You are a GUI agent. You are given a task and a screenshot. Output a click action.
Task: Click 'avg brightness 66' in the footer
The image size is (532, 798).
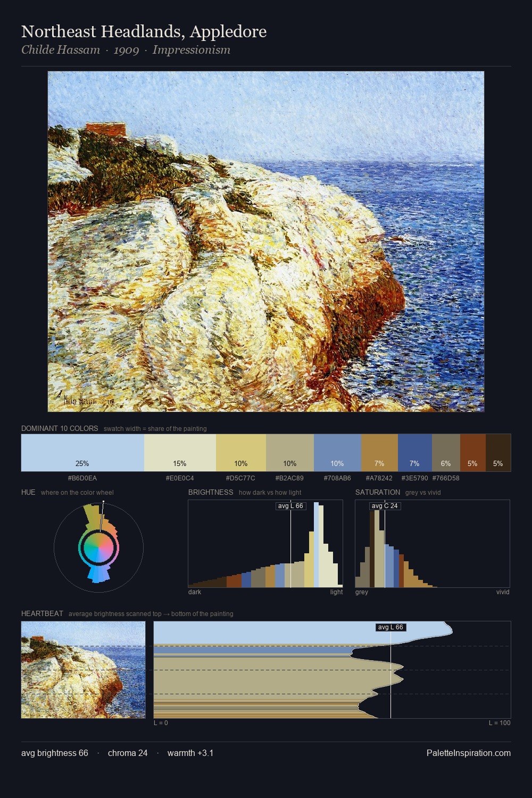click(x=55, y=753)
